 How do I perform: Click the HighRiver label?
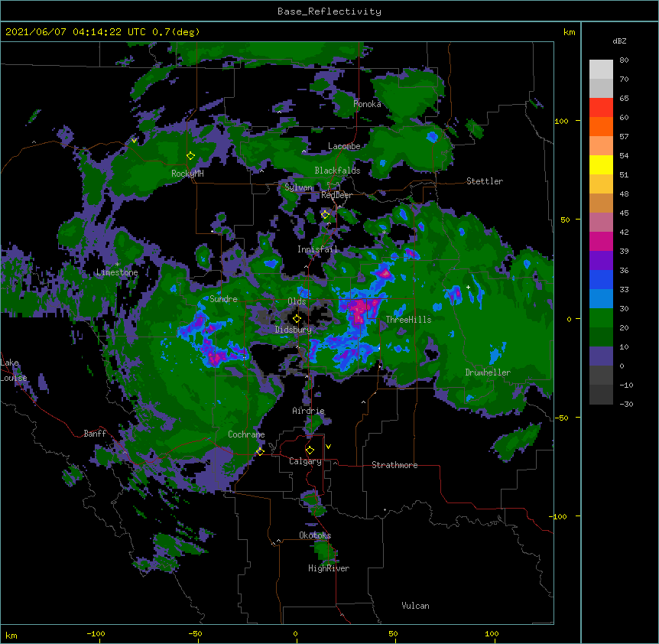(x=329, y=568)
